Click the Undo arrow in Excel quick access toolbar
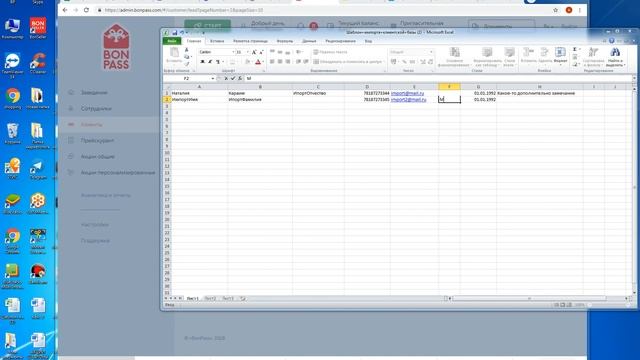The height and width of the screenshot is (360, 640). (x=182, y=32)
